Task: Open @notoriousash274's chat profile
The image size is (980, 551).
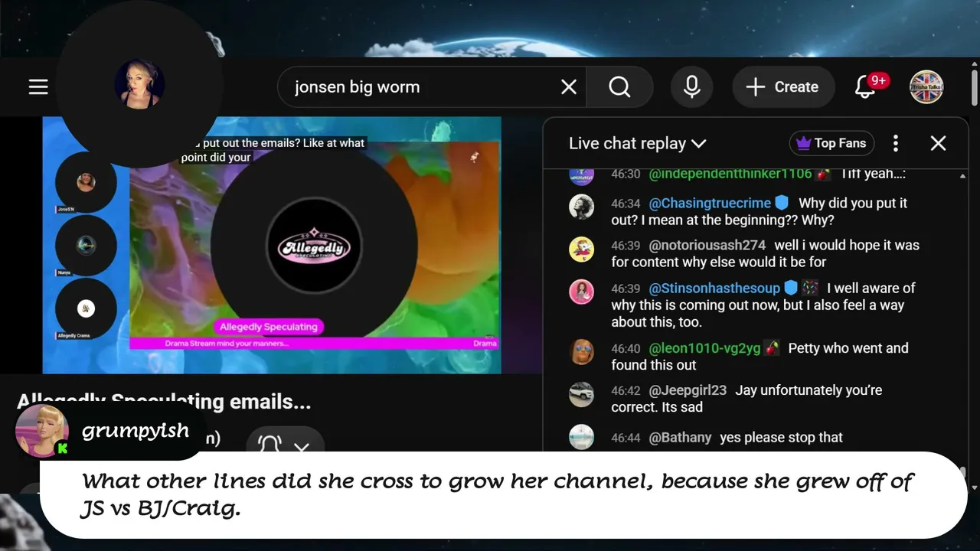Action: pyautogui.click(x=707, y=245)
